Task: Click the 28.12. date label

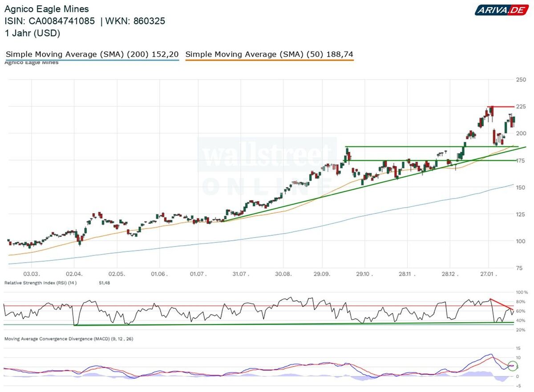Action: click(449, 274)
